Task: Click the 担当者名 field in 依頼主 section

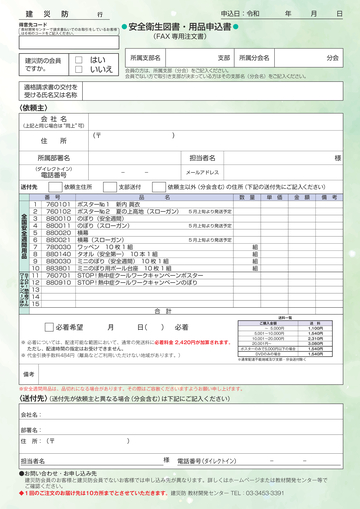Action: click(x=283, y=158)
